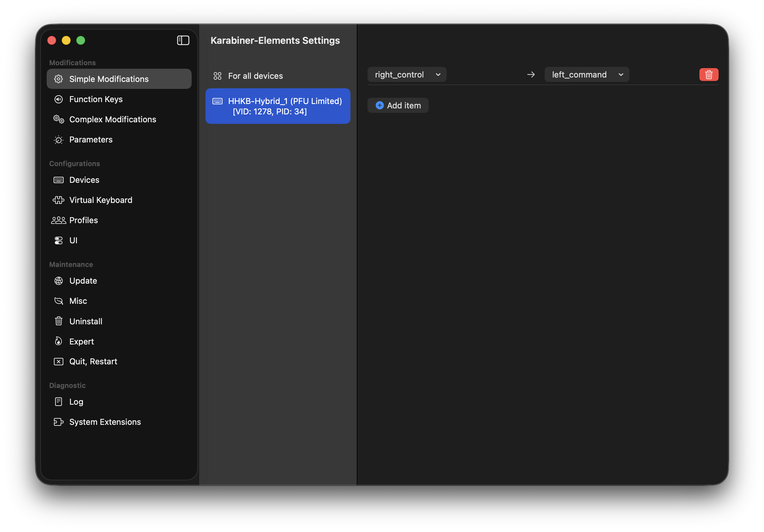Click the Update globe icon

(x=59, y=281)
